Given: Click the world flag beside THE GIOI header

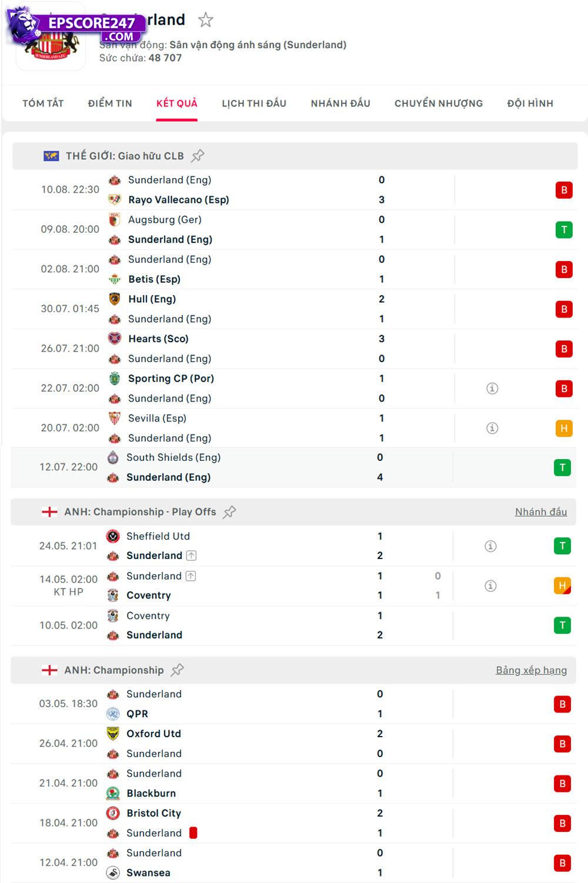Looking at the screenshot, I should click(51, 155).
